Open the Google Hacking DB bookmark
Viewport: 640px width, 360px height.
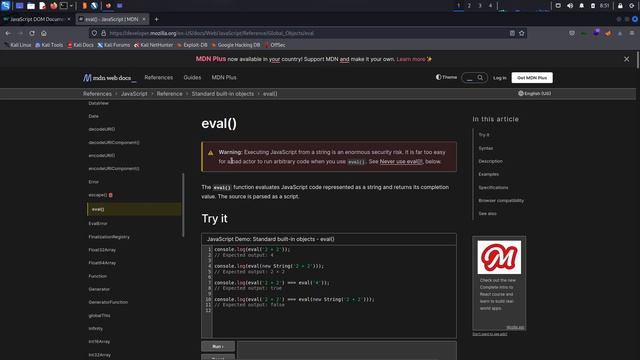point(236,45)
